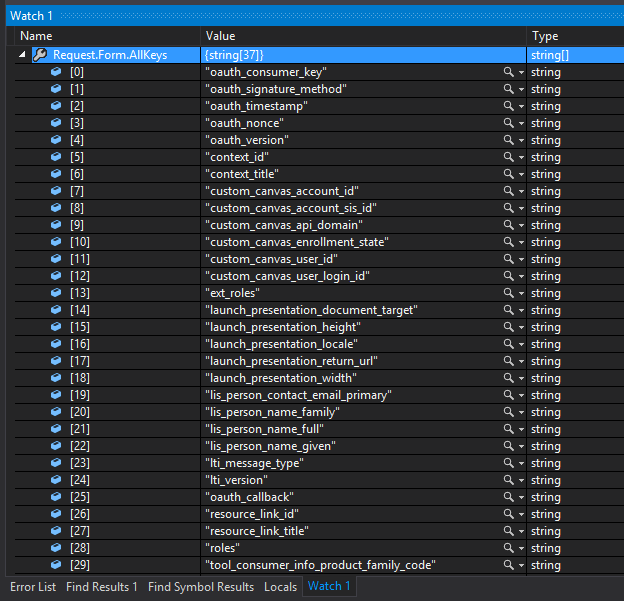Select row index [22] in Name column
The height and width of the screenshot is (601, 624).
coord(80,446)
